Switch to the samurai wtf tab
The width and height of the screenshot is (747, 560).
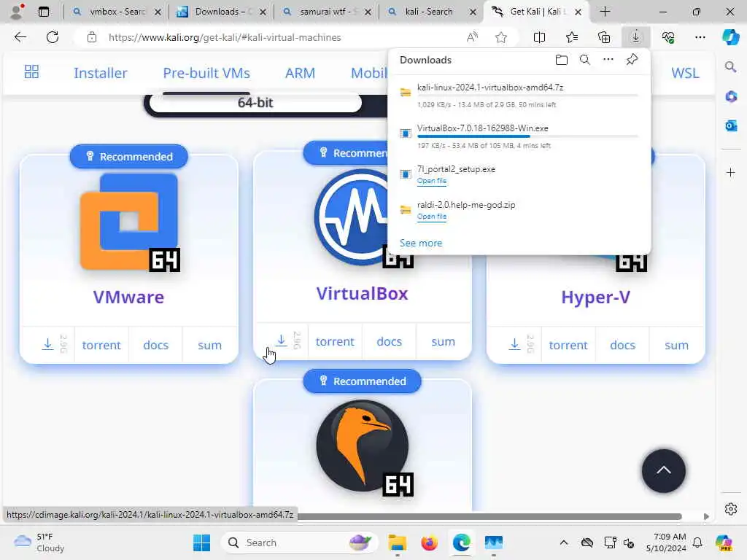[x=326, y=12]
